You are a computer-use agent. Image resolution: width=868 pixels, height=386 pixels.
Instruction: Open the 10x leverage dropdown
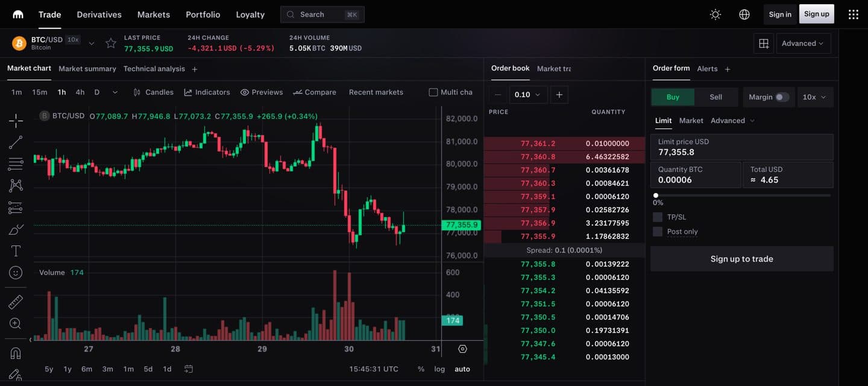pos(815,97)
